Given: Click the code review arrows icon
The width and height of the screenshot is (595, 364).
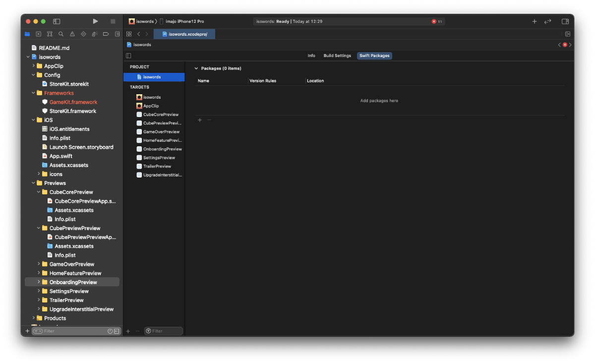Looking at the screenshot, I should click(548, 21).
